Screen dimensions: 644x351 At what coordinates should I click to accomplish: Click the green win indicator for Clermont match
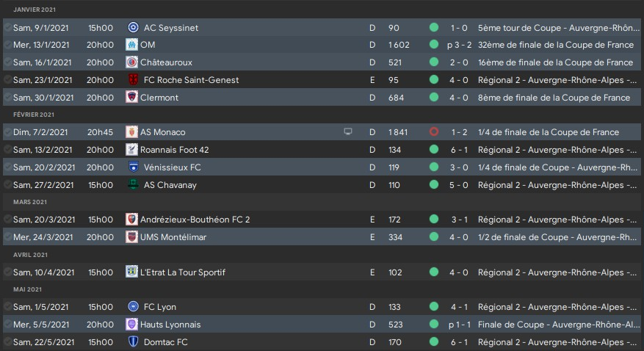tap(434, 98)
